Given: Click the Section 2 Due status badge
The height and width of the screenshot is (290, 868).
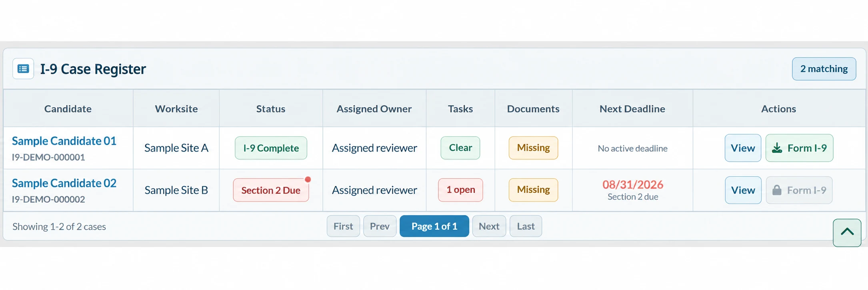Looking at the screenshot, I should pos(271,190).
